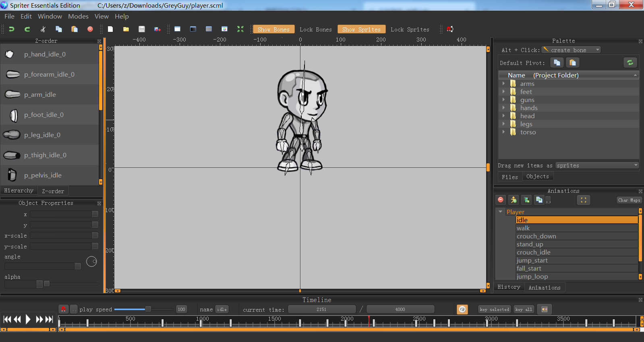Click the green zoom-to-fit arrows icon
Image resolution: width=644 pixels, height=342 pixels.
pos(240,29)
